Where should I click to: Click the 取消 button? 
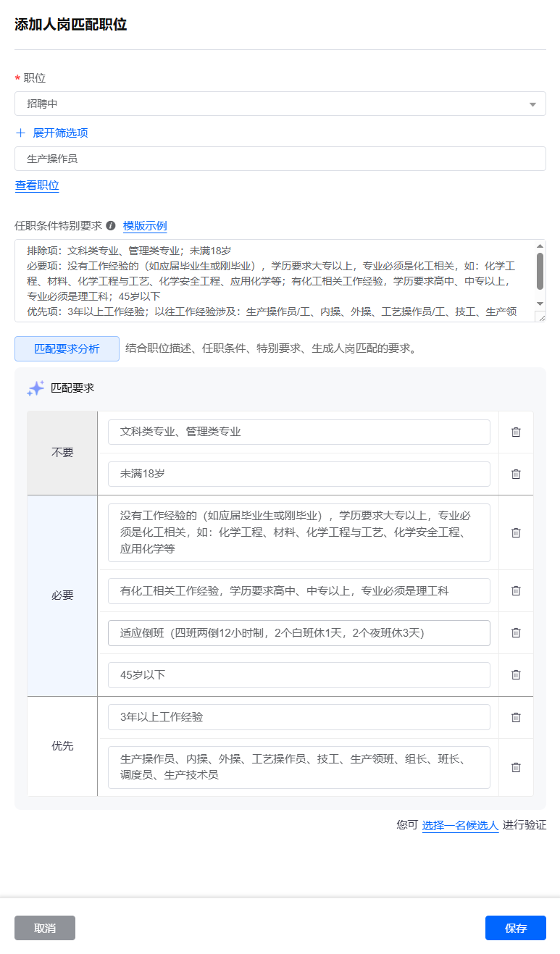[45, 928]
